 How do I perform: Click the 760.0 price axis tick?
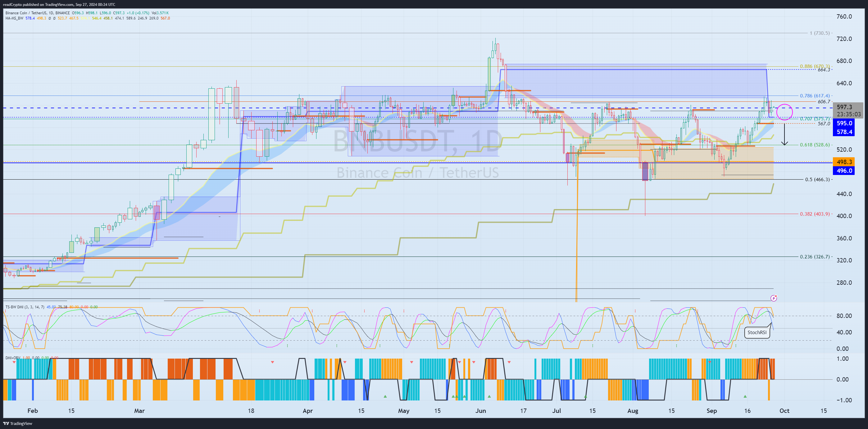pos(844,16)
